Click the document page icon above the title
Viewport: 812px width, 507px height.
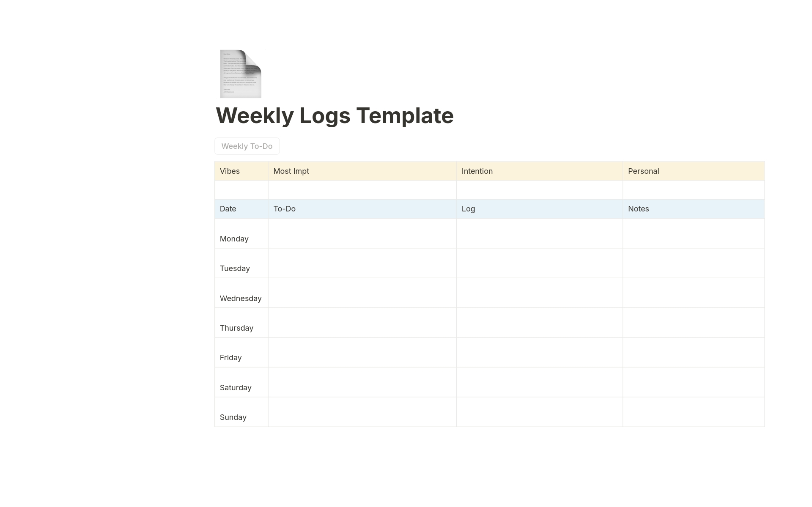click(x=240, y=74)
